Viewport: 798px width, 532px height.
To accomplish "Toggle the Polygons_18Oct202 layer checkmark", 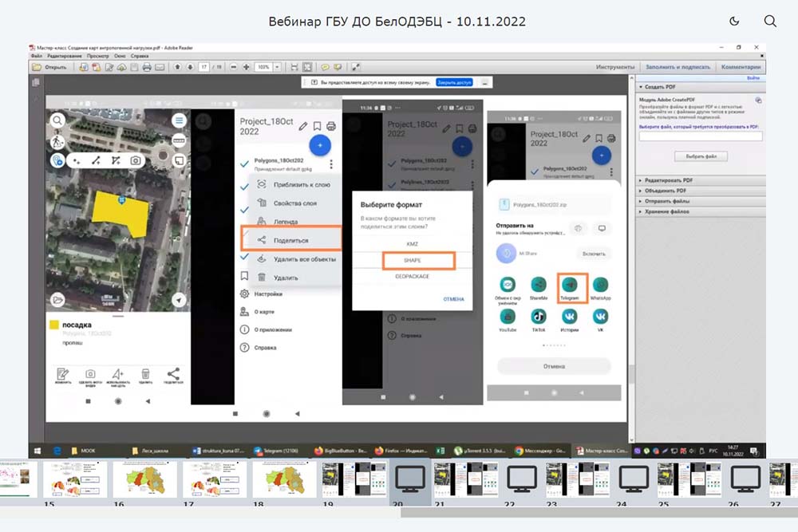I will point(246,164).
